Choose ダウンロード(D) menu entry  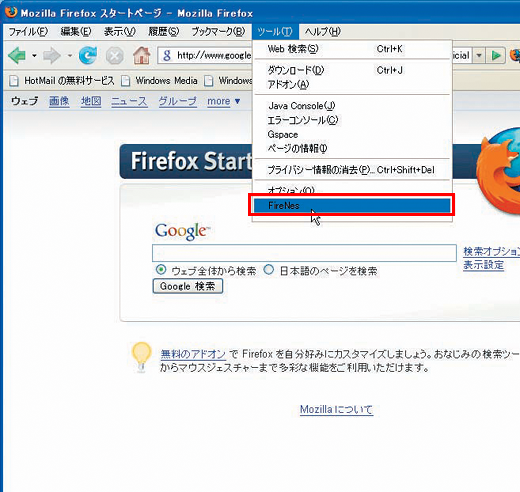352,70
